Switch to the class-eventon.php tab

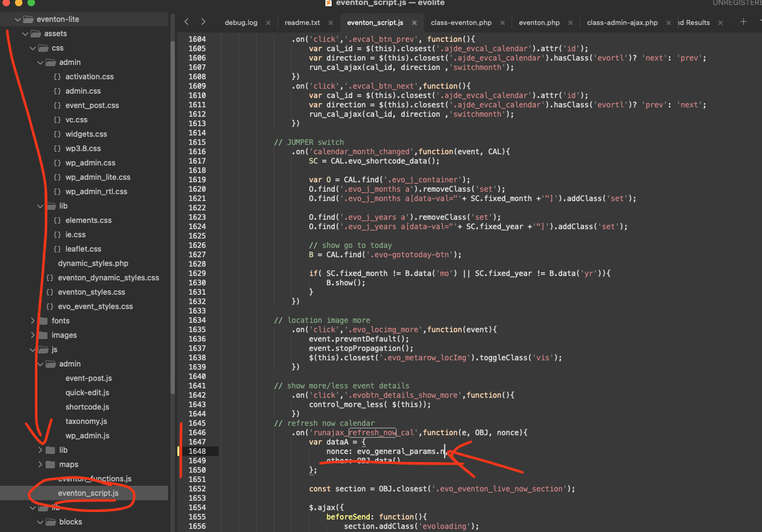461,22
